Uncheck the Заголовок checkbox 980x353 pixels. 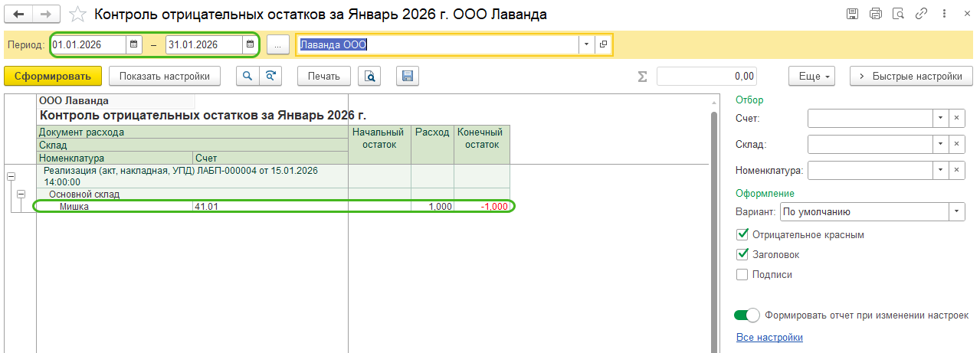coord(742,255)
